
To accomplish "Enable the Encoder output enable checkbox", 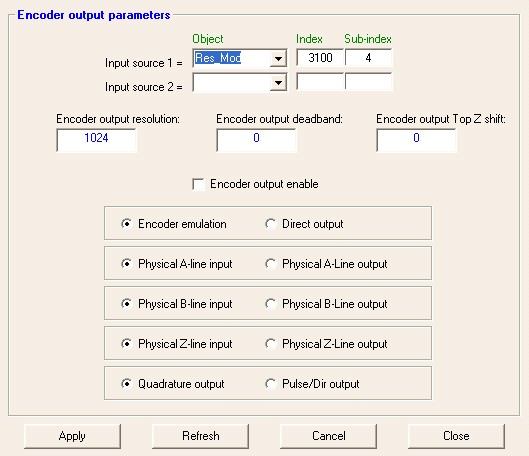I will point(198,184).
